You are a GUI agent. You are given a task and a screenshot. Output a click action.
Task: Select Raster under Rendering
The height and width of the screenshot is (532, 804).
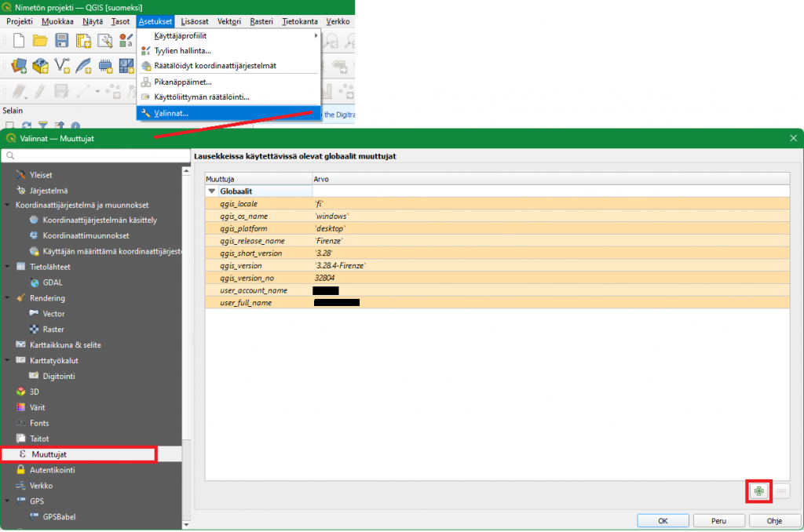click(x=53, y=330)
